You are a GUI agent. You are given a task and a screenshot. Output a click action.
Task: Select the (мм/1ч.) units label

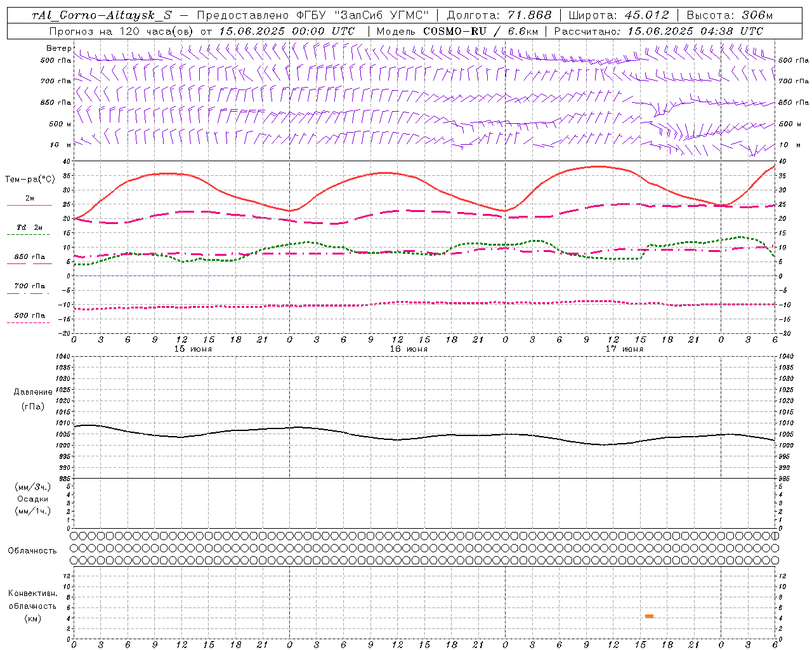click(33, 511)
